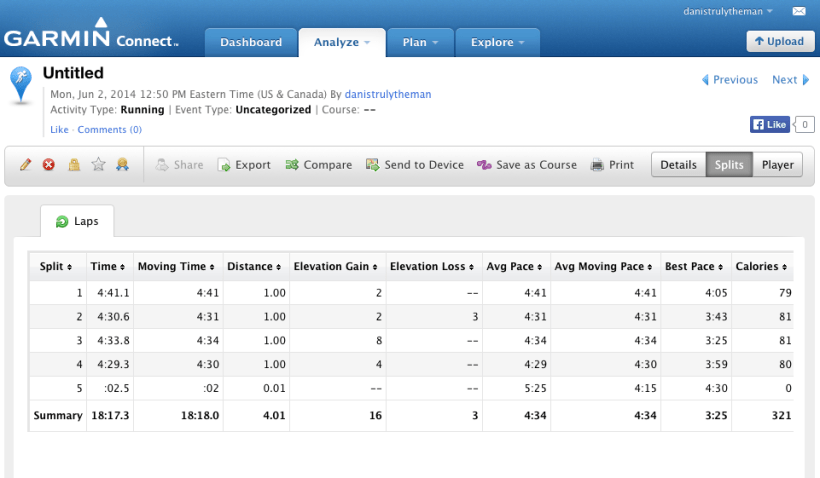This screenshot has height=478, width=820.
Task: Click the Running activity type value
Action: coord(142,110)
